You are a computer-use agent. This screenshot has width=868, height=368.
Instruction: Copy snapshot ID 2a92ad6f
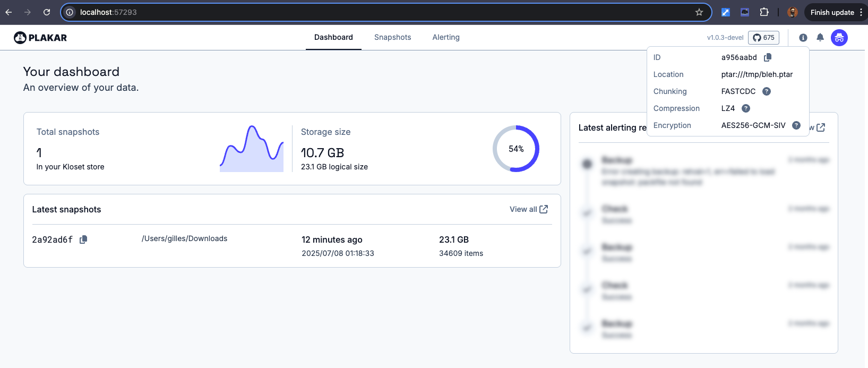point(83,239)
